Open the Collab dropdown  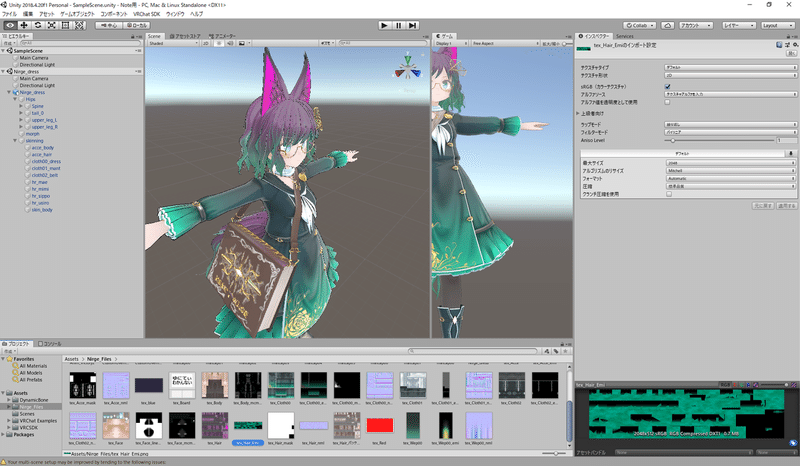[x=639, y=25]
